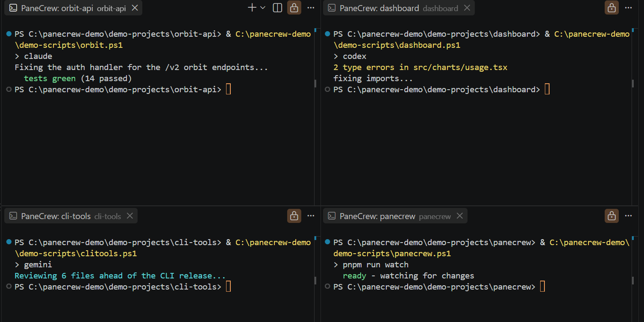Image resolution: width=644 pixels, height=322 pixels.
Task: Click 'tests green (14 passed)' output line
Action: point(78,79)
